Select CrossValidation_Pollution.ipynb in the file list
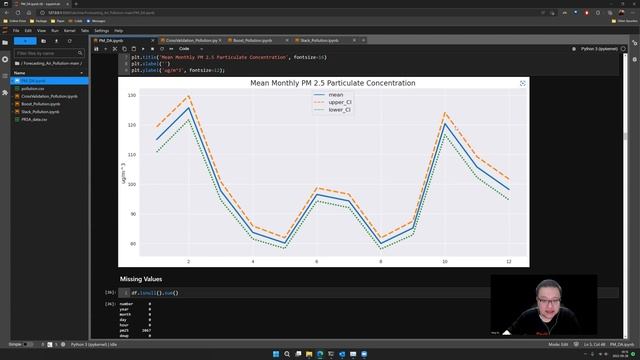640x360 pixels. click(49, 96)
